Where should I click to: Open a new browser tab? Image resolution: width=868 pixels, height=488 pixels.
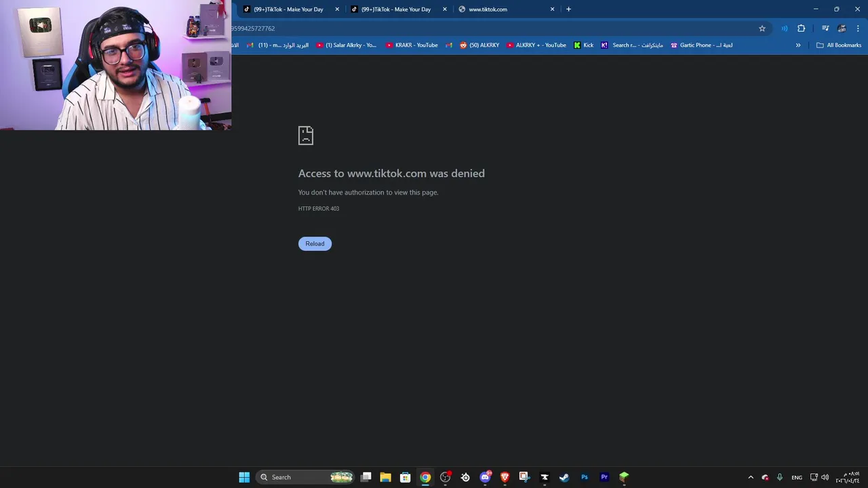[x=568, y=9]
